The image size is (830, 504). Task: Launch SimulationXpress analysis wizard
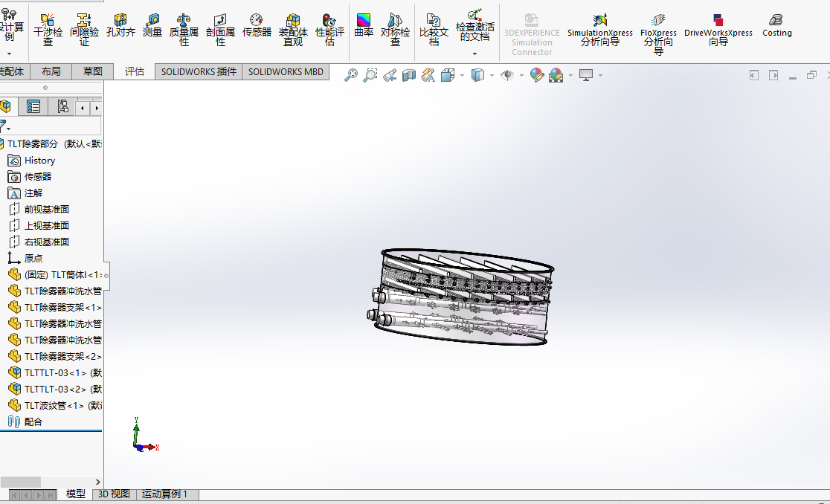click(599, 30)
